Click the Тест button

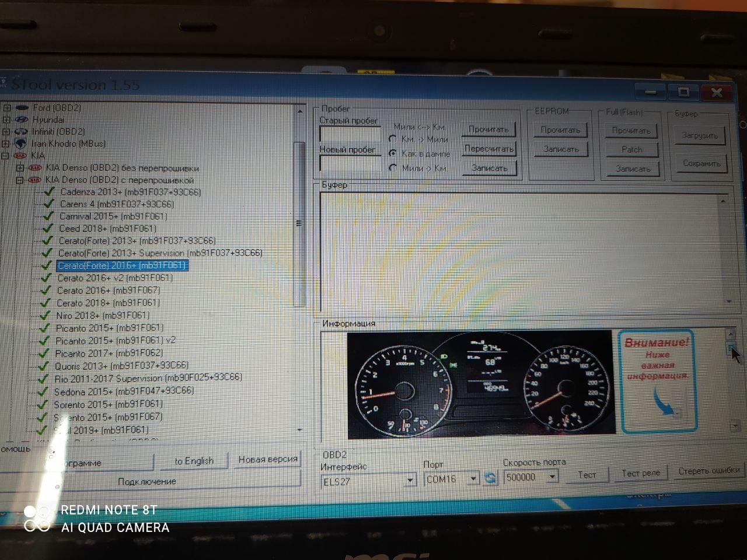587,475
